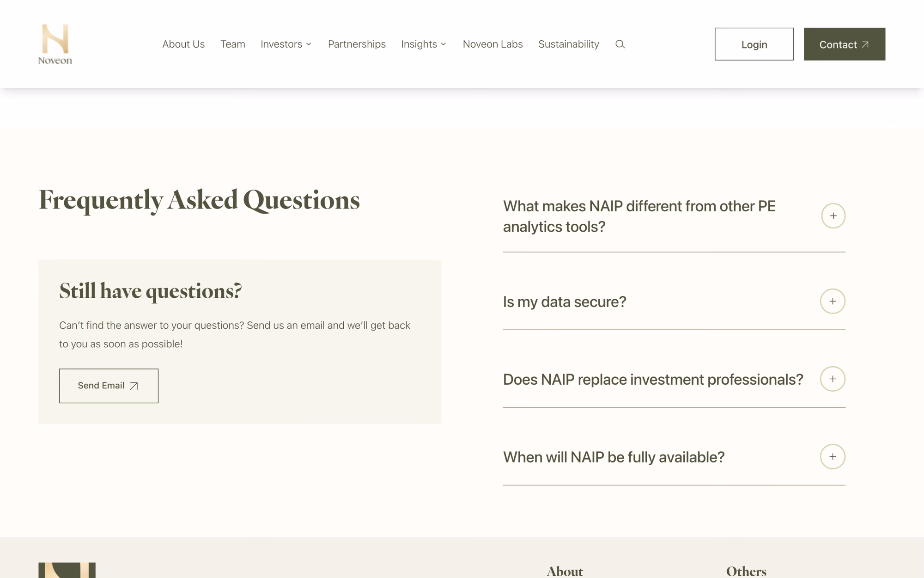924x578 pixels.
Task: Click the footer Noveon logo
Action: [67, 570]
